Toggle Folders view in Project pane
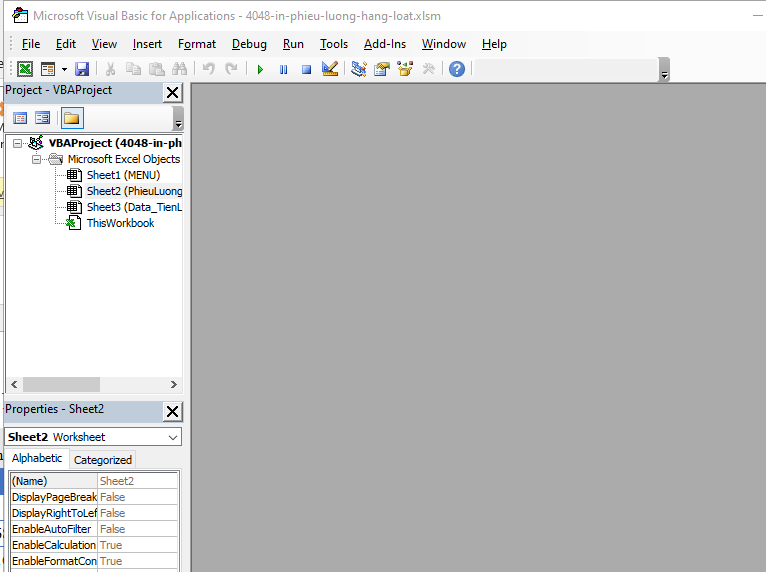The width and height of the screenshot is (766, 572). coord(72,118)
